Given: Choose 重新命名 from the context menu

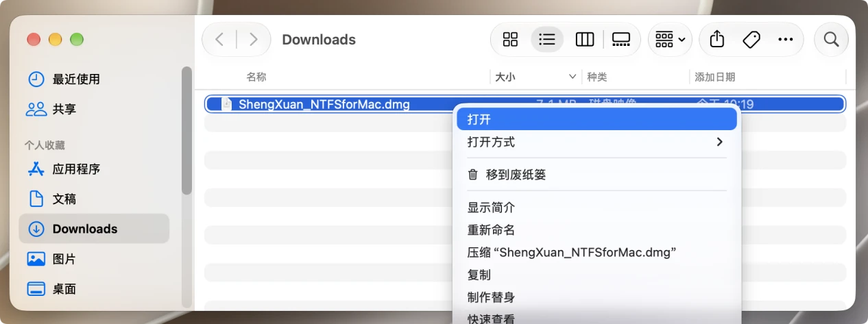Looking at the screenshot, I should point(596,230).
